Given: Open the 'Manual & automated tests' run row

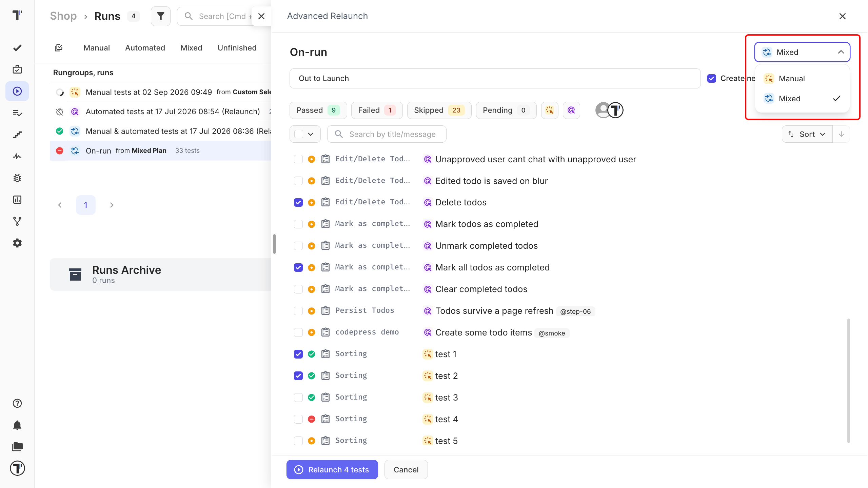Looking at the screenshot, I should click(161, 131).
